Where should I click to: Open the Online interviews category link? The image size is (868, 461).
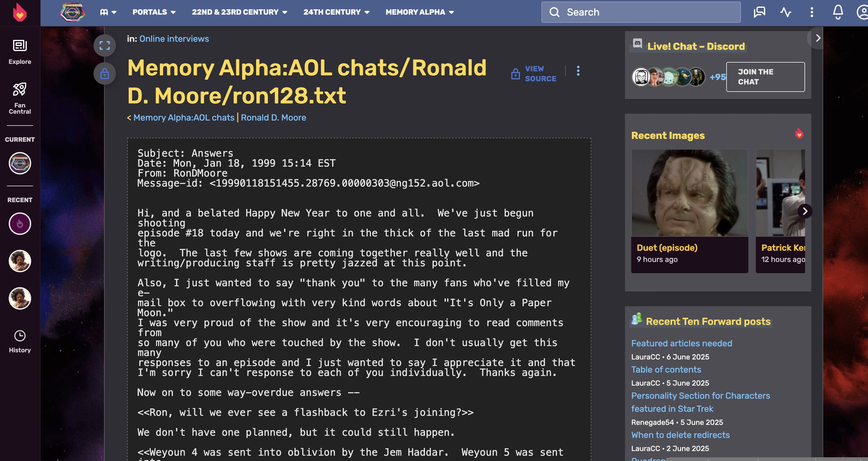[x=174, y=39]
